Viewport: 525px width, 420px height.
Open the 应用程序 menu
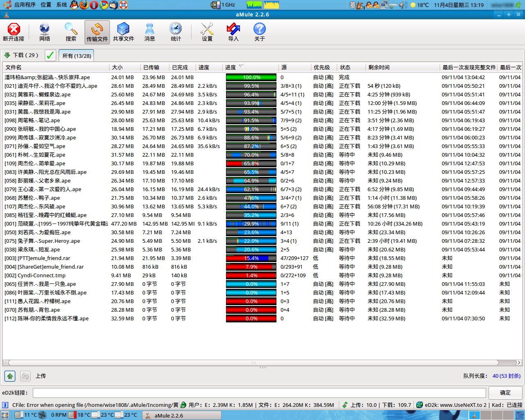tap(25, 5)
